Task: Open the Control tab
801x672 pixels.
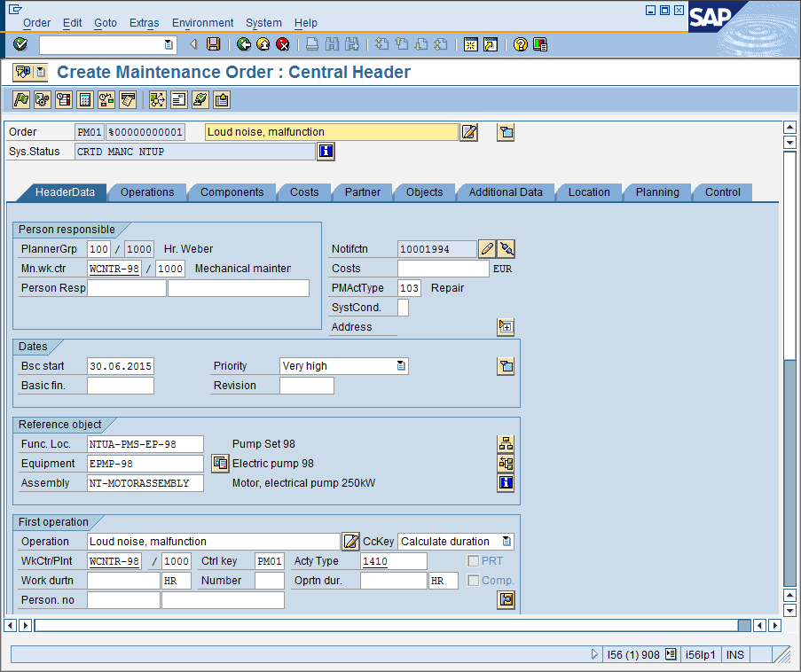Action: click(722, 192)
